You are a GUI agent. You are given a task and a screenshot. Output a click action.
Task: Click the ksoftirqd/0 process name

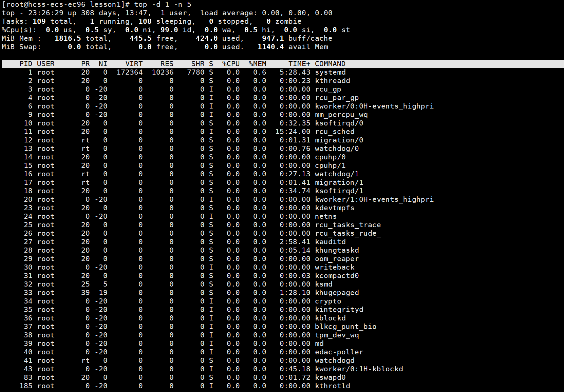point(339,123)
